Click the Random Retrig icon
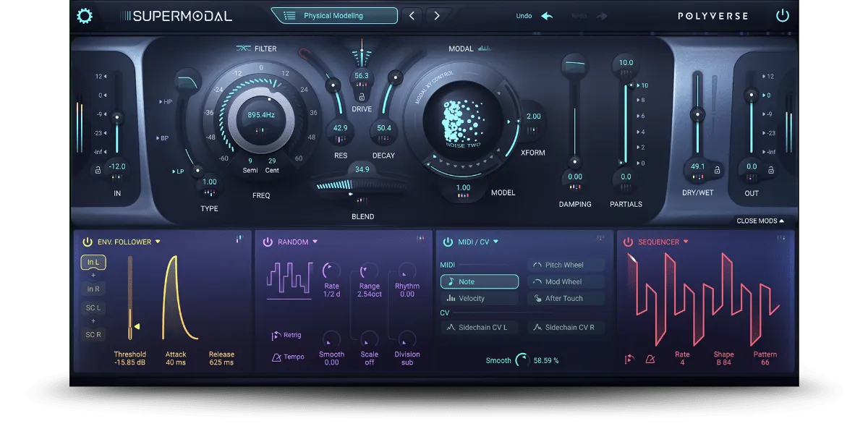The image size is (868, 434). 276,336
